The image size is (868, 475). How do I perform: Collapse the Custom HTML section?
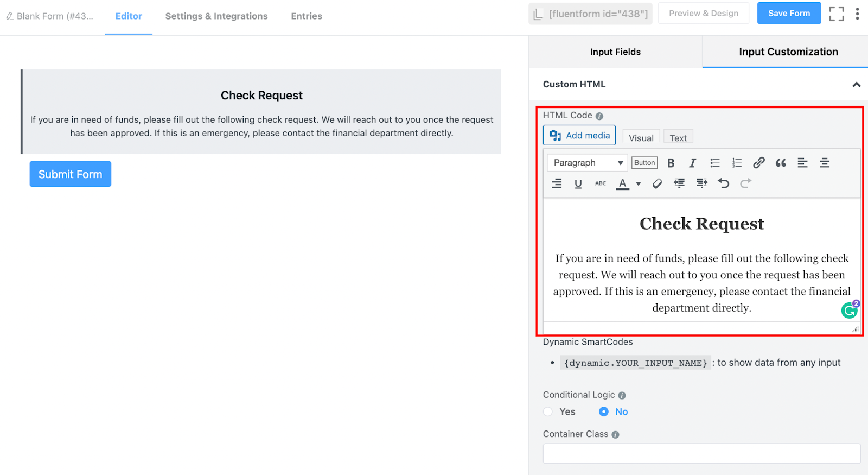(x=856, y=85)
